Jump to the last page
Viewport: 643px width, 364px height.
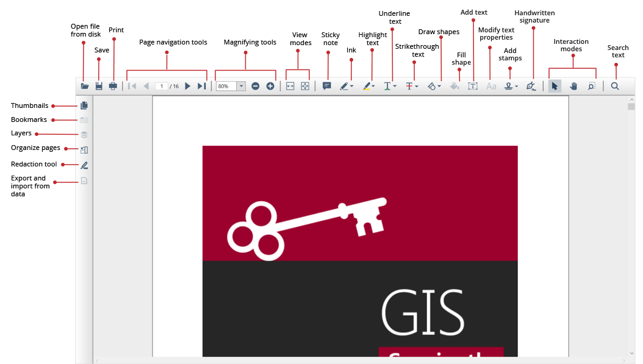pyautogui.click(x=201, y=87)
